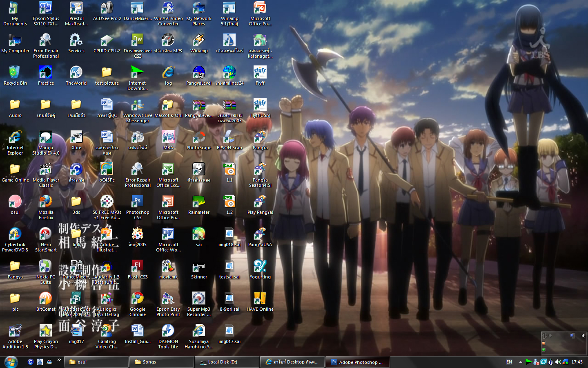The height and width of the screenshot is (368, 588).
Task: Launch Google Chrome
Action: 138,304
